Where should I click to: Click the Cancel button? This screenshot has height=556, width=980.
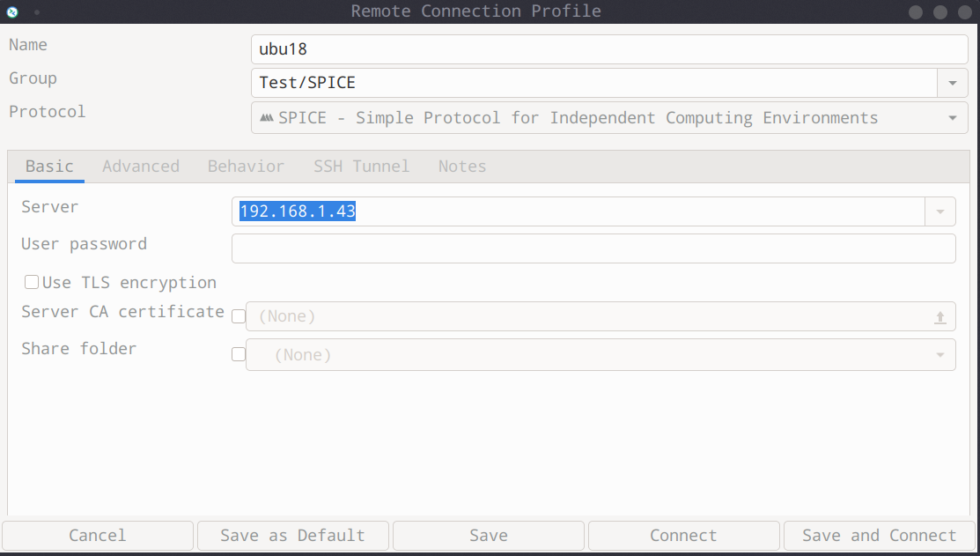pos(98,536)
